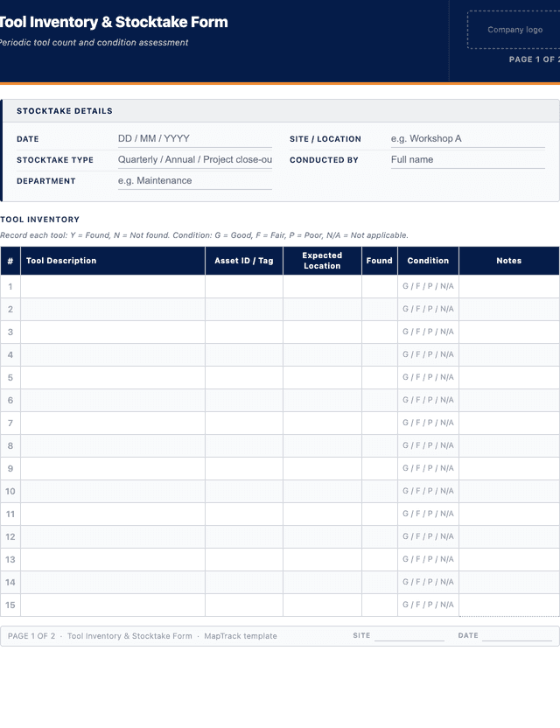Click the PAGE 1 OF 2 footer text

click(31, 636)
